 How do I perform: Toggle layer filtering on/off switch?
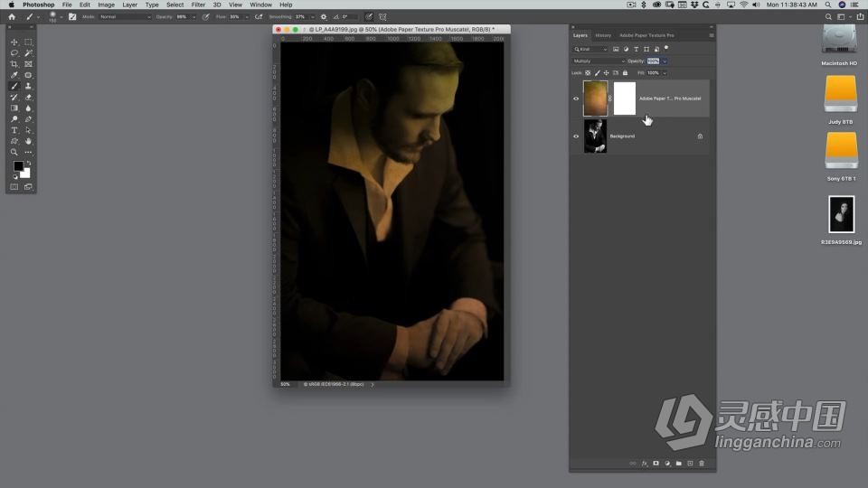click(666, 48)
